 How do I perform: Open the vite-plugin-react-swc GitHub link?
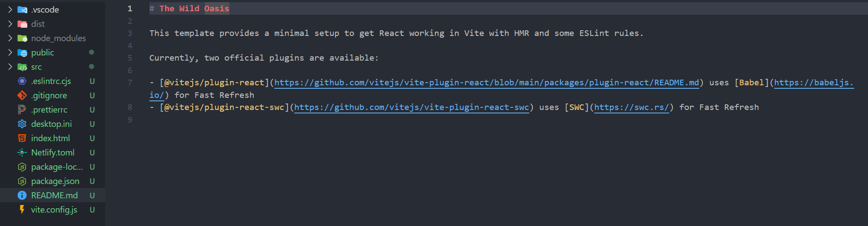point(412,107)
